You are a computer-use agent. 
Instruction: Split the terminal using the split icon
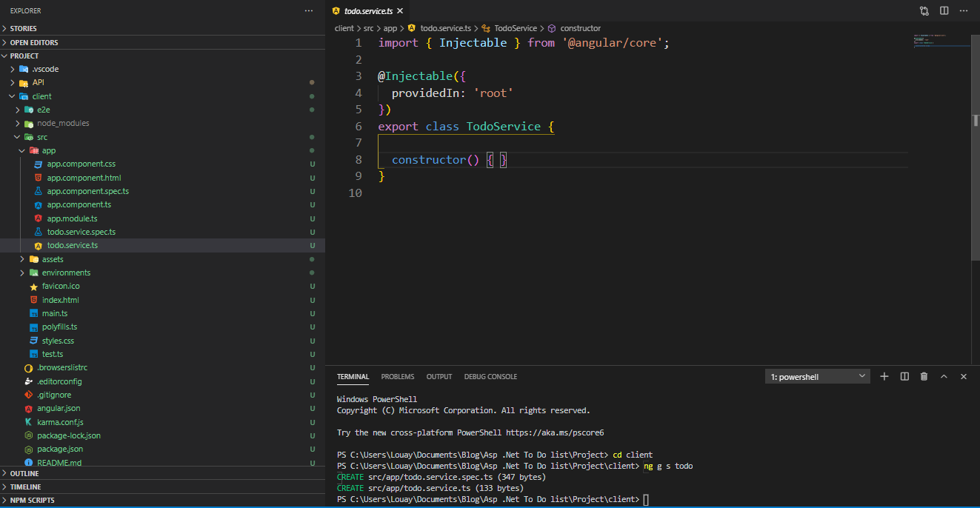[x=904, y=376]
